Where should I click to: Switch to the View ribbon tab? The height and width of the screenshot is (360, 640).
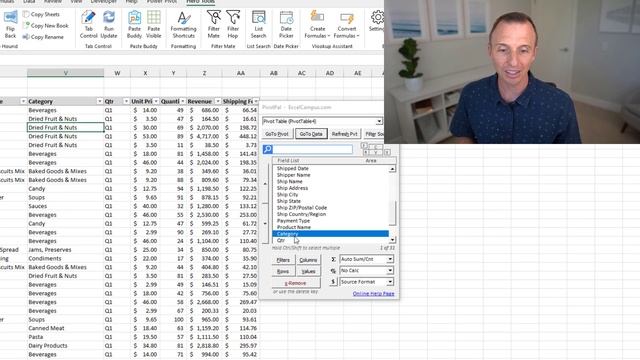point(76,2)
